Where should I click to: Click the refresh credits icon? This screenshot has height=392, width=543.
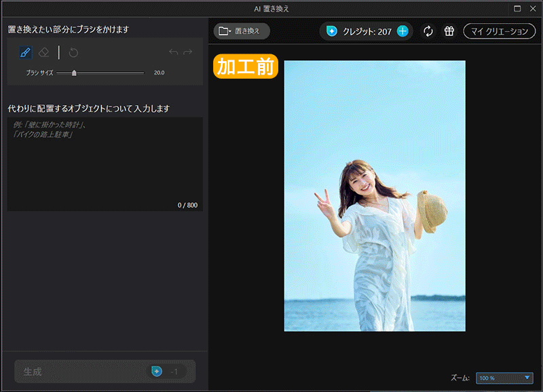[x=428, y=31]
